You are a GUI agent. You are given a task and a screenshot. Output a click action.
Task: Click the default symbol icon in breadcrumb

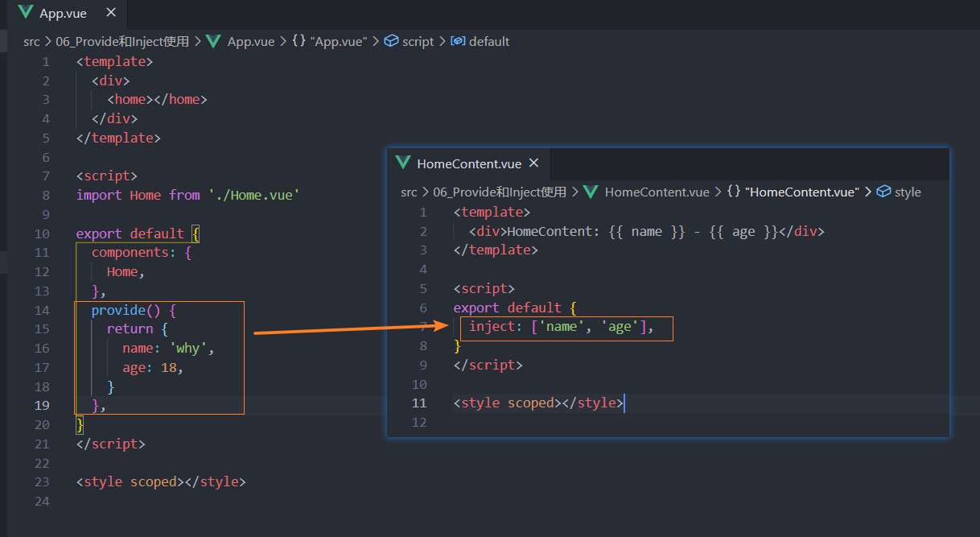pos(458,41)
